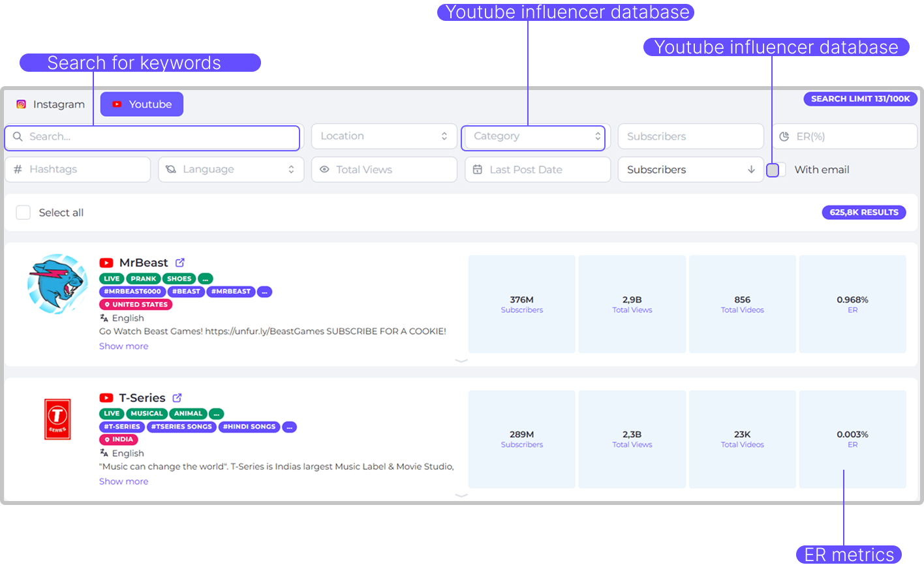Click the calendar icon in Last Post Date
The height and width of the screenshot is (565, 924).
pos(478,170)
